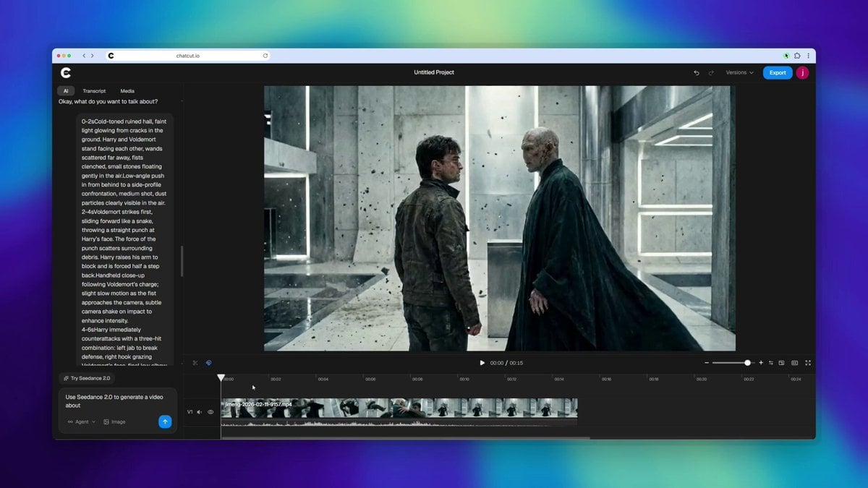868x488 pixels.
Task: Go back in the browser
Action: click(84, 56)
